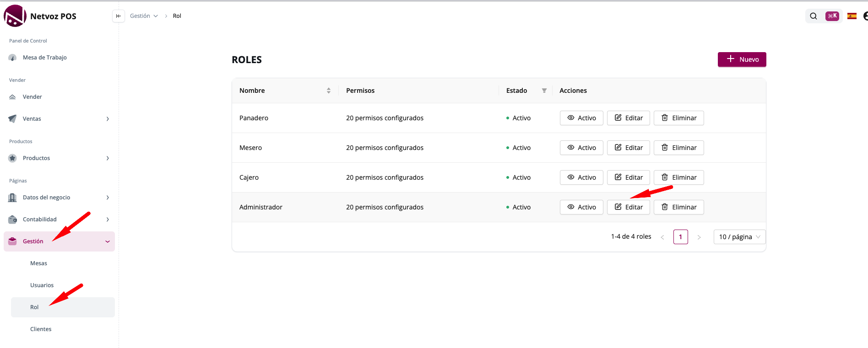Open the 10 / página size dropdown
Screen dimensions: 868x348
click(739, 237)
